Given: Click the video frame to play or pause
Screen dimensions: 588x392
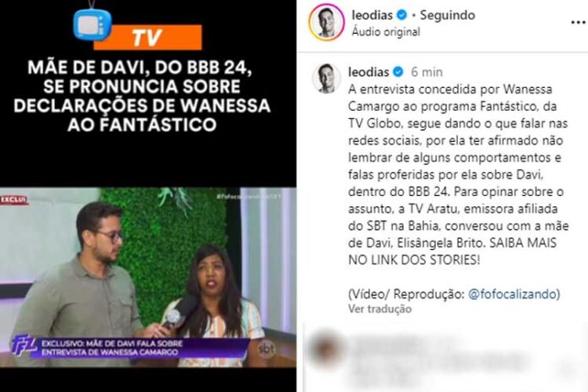Looking at the screenshot, I should click(x=148, y=278).
